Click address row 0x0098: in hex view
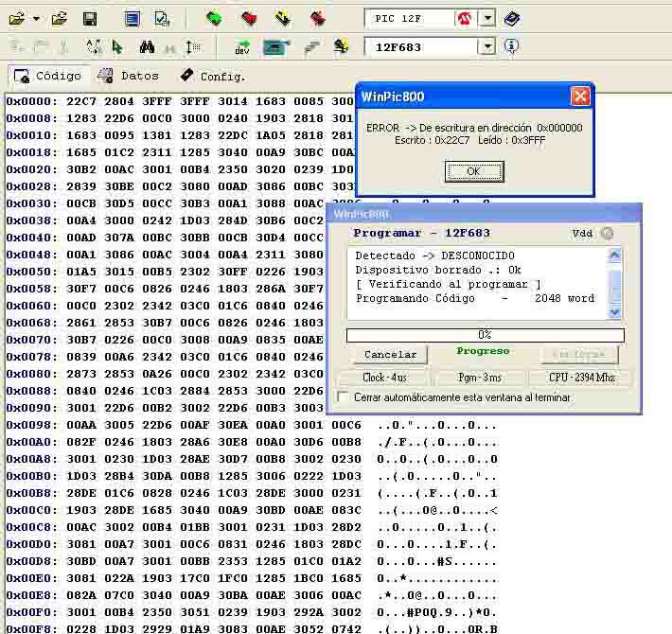 click(32, 425)
